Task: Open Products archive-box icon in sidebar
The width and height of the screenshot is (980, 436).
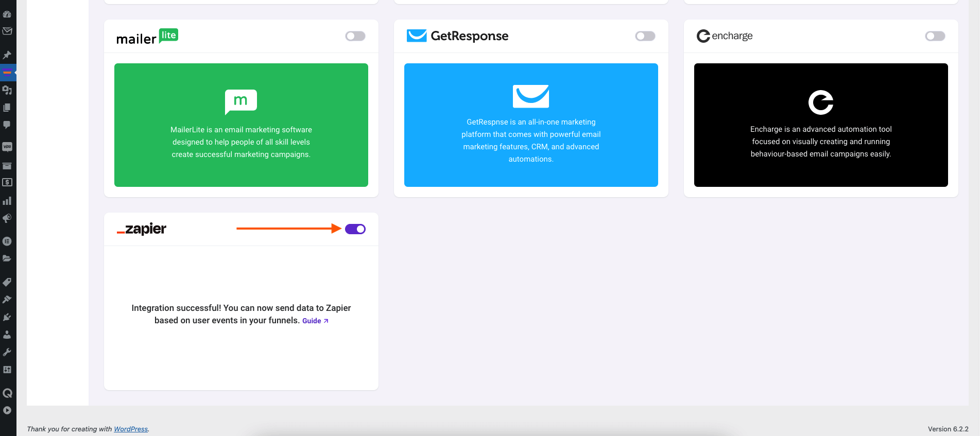Action: [x=7, y=166]
